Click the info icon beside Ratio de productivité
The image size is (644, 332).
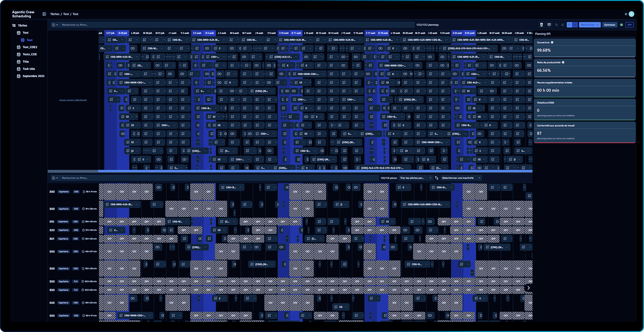click(563, 62)
